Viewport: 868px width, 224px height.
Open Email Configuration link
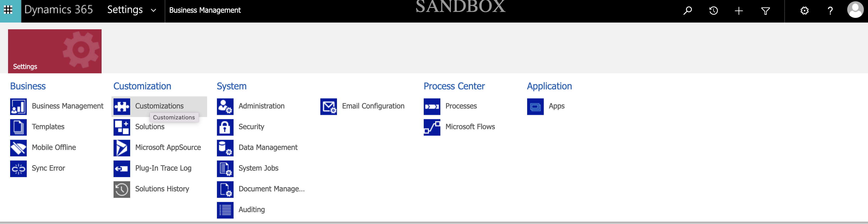point(373,106)
